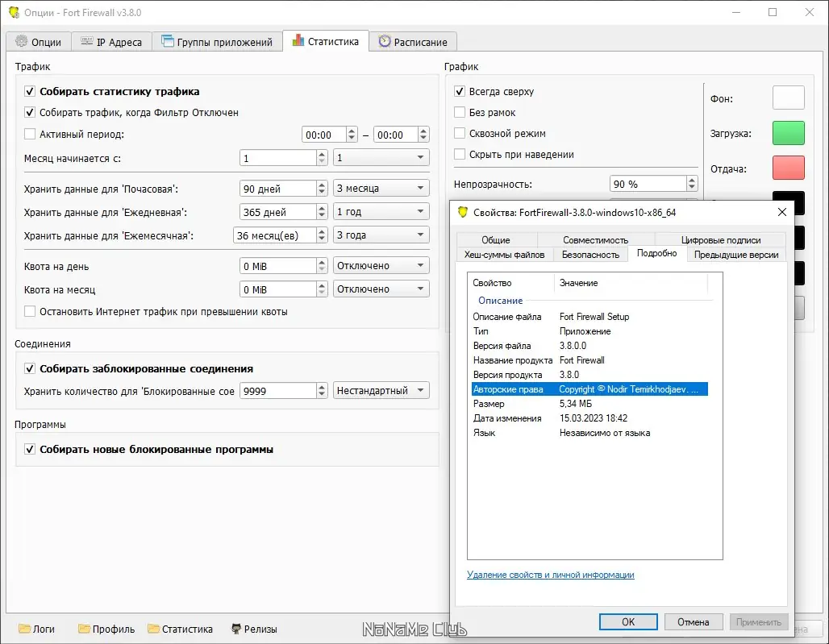Open the Совместимость tab

point(596,240)
